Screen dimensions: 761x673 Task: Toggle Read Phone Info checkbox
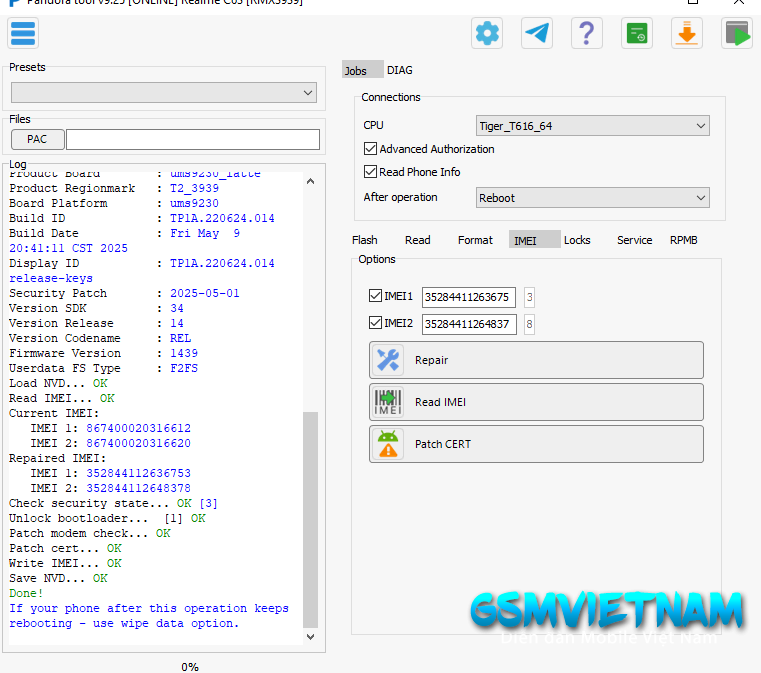point(370,171)
